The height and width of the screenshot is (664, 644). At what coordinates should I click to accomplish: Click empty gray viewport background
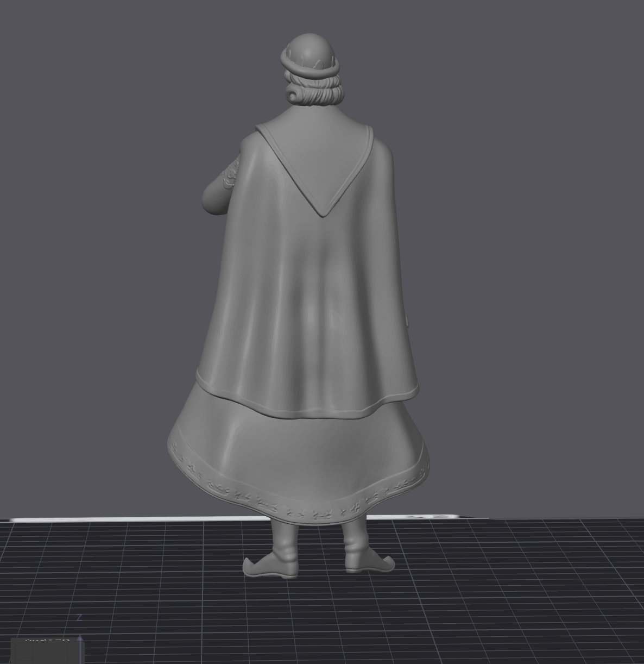[x=516, y=217]
